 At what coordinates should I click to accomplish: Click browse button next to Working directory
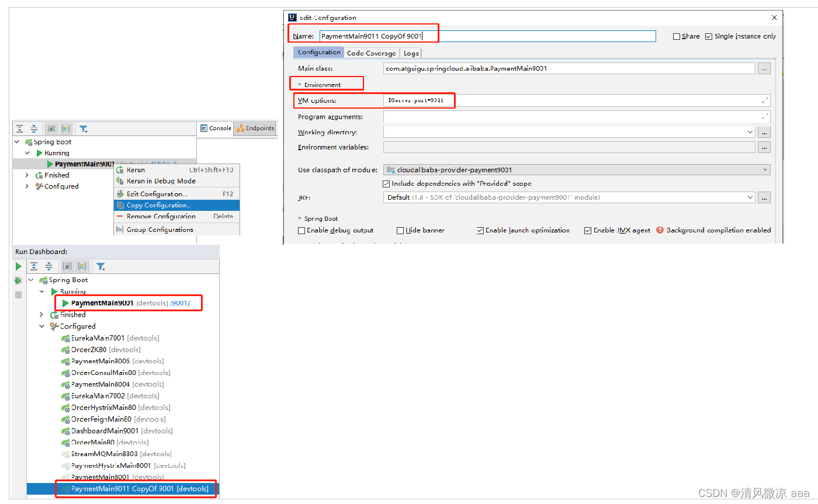click(764, 133)
